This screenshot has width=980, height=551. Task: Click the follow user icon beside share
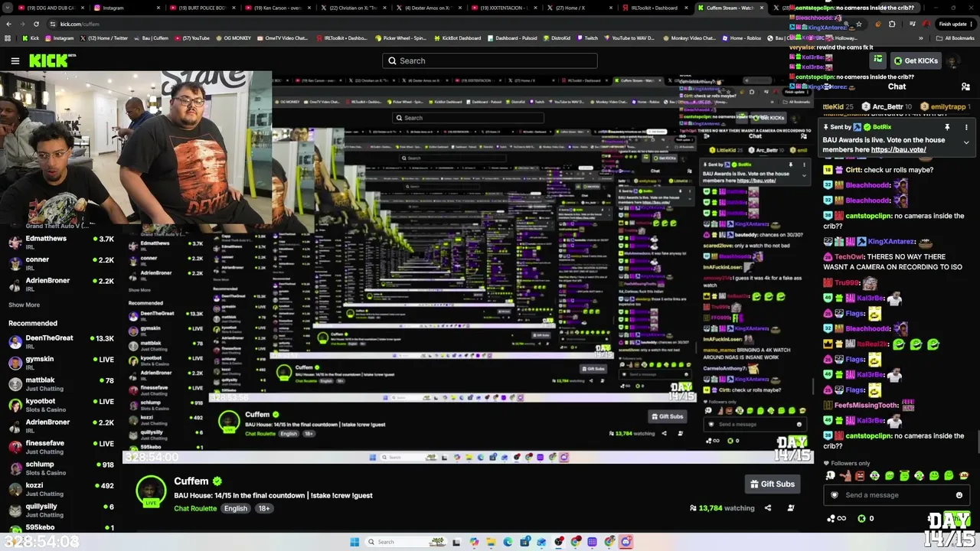(x=791, y=508)
